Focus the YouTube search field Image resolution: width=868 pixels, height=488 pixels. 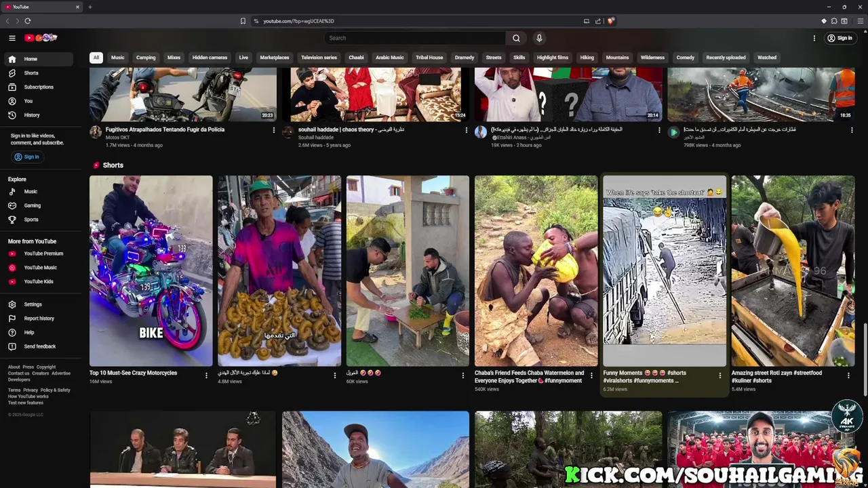[x=415, y=38]
